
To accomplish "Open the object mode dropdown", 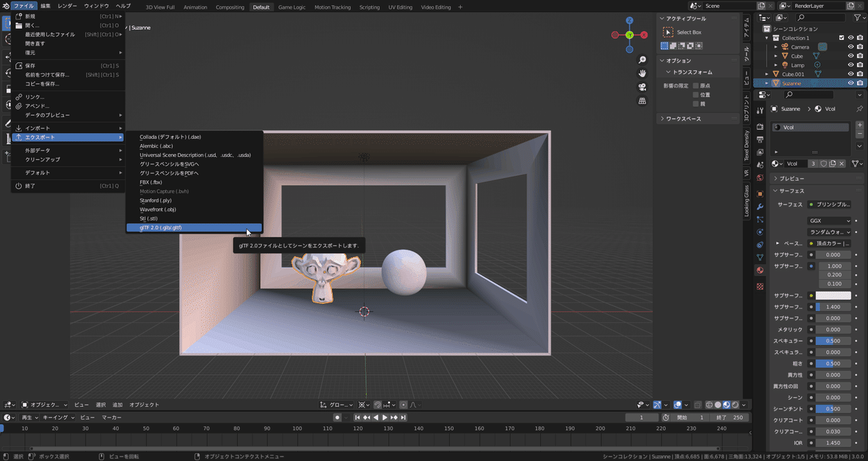I will (44, 405).
